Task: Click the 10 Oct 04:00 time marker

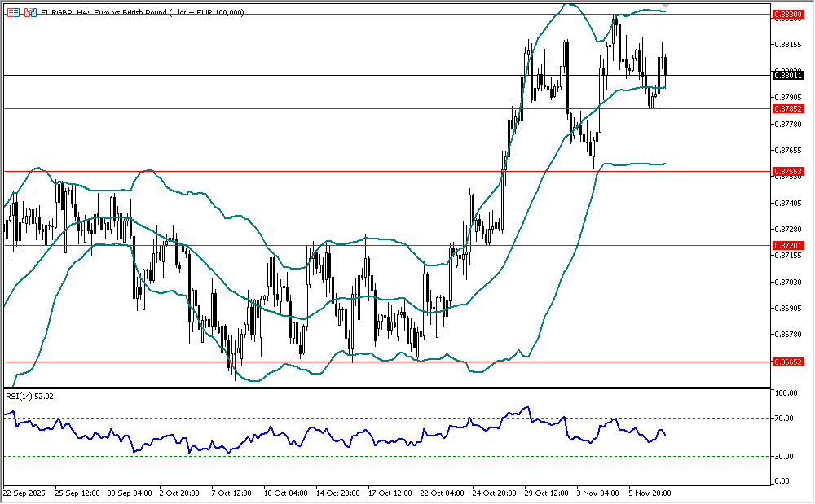Action: pyautogui.click(x=285, y=493)
